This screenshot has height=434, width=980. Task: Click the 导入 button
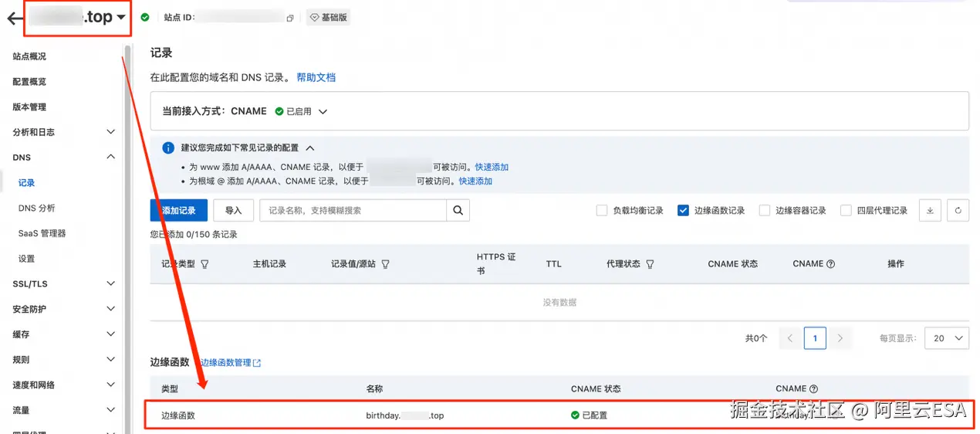[233, 211]
